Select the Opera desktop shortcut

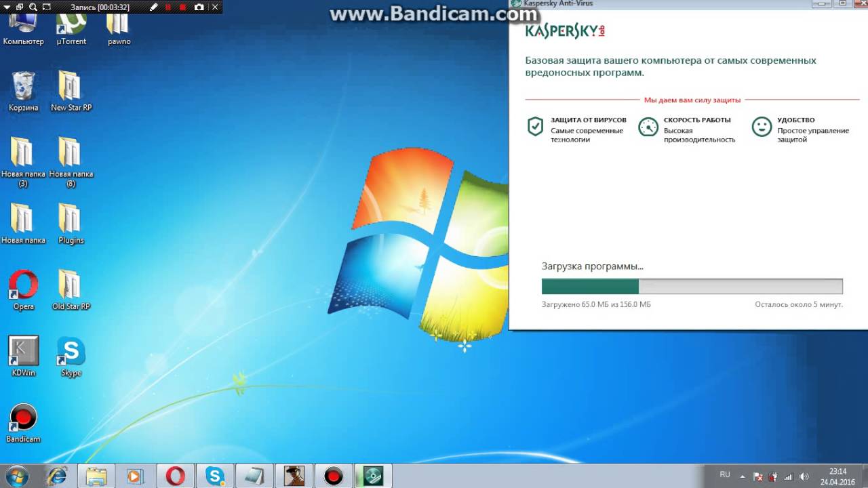click(23, 290)
